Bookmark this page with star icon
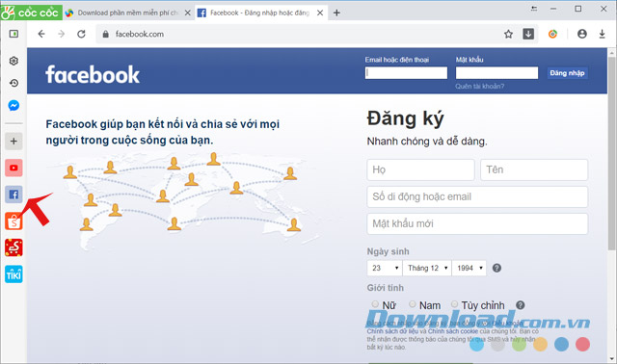Screen dimensions: 617x364 (508, 35)
